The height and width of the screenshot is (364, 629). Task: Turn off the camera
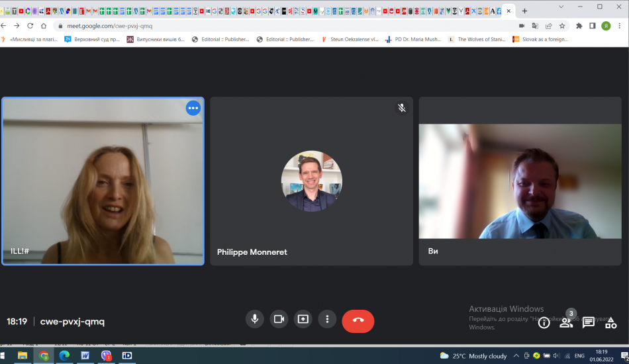[x=279, y=319]
